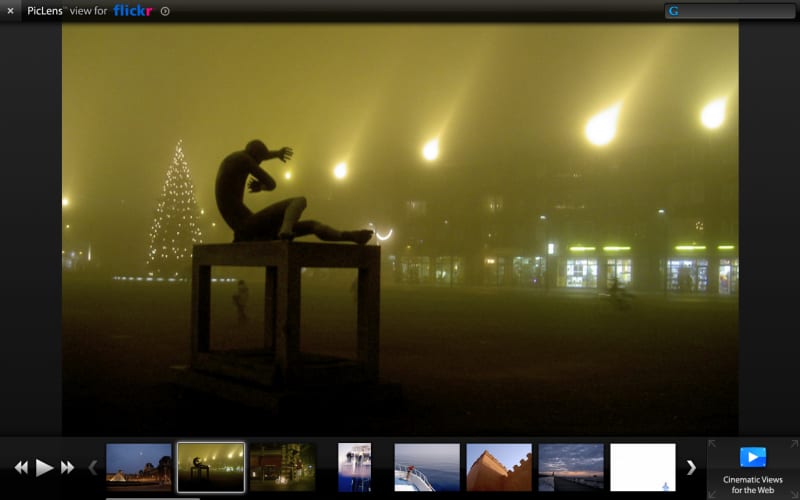
Task: Select the Louvre pyramid night thumbnail
Action: click(139, 467)
